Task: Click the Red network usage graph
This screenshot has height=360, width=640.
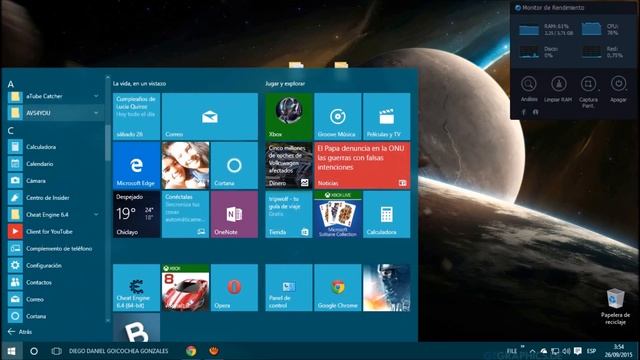Action: pyautogui.click(x=591, y=52)
